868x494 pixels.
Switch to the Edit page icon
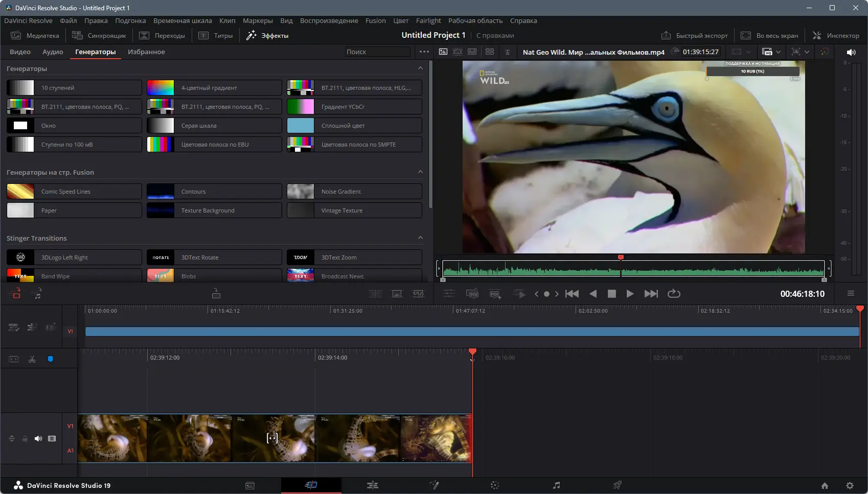[x=373, y=485]
